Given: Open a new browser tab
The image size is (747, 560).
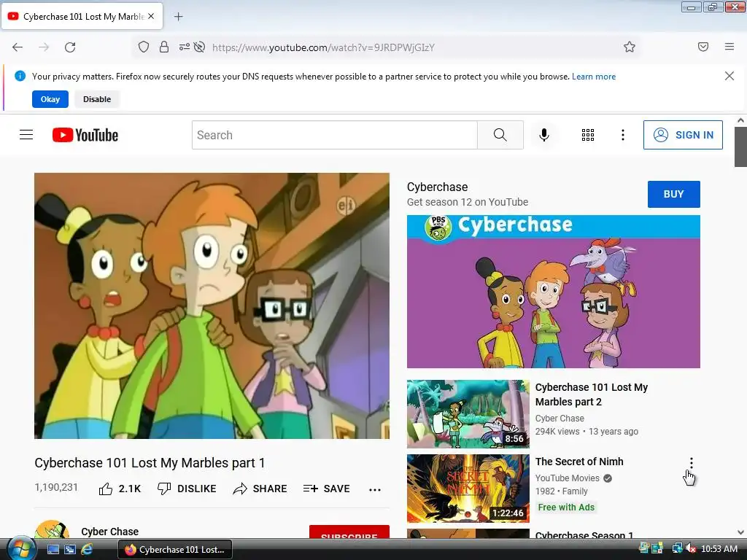Looking at the screenshot, I should pos(178,17).
